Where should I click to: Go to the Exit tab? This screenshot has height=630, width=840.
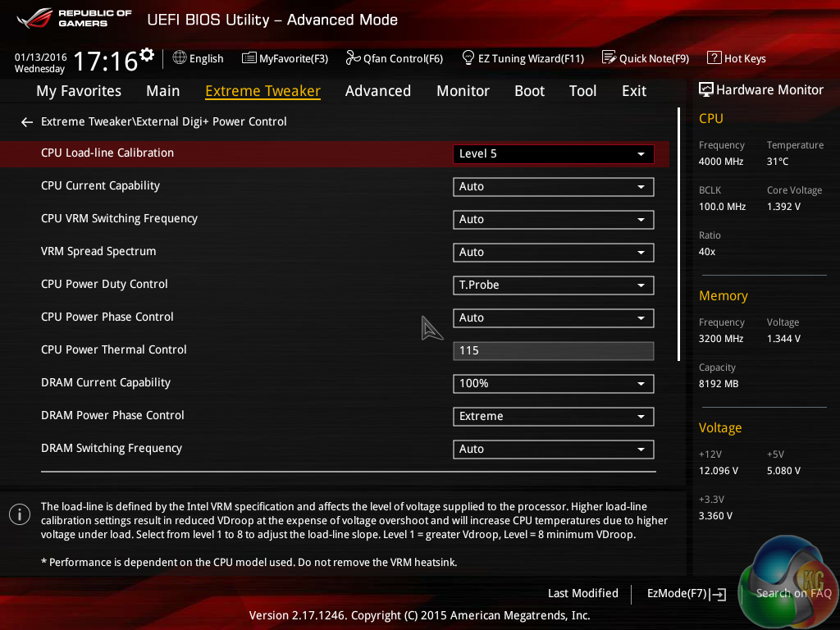tap(634, 91)
